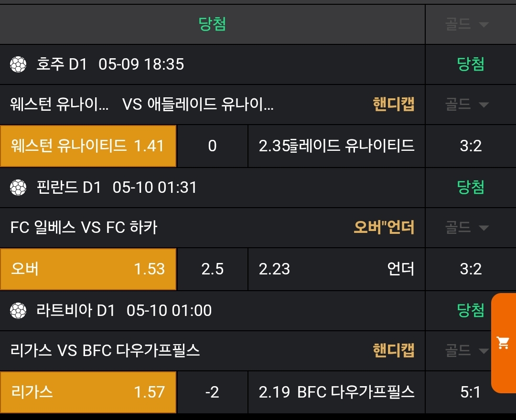
Task: Choose the 언더 2.23 odds option
Action: click(x=336, y=269)
